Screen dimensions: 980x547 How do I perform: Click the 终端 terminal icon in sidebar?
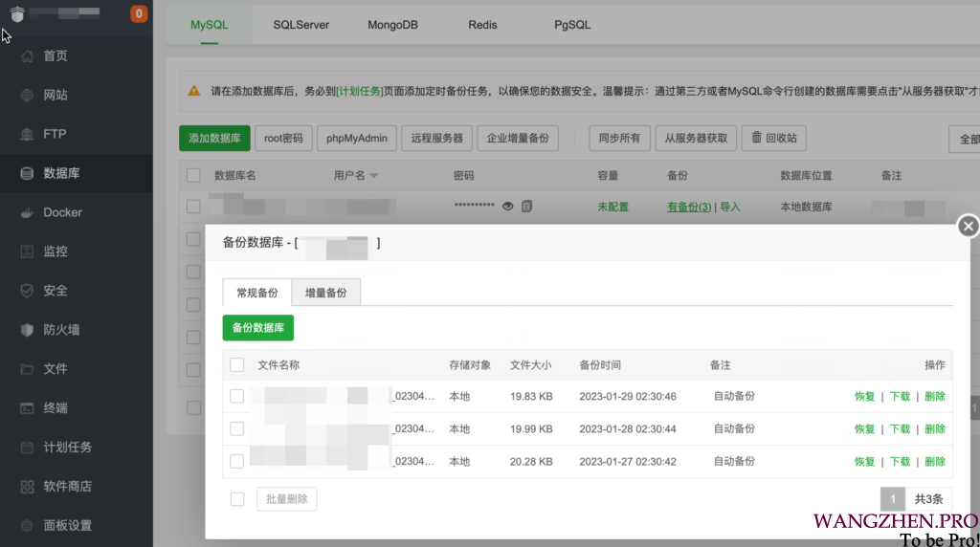coord(27,408)
